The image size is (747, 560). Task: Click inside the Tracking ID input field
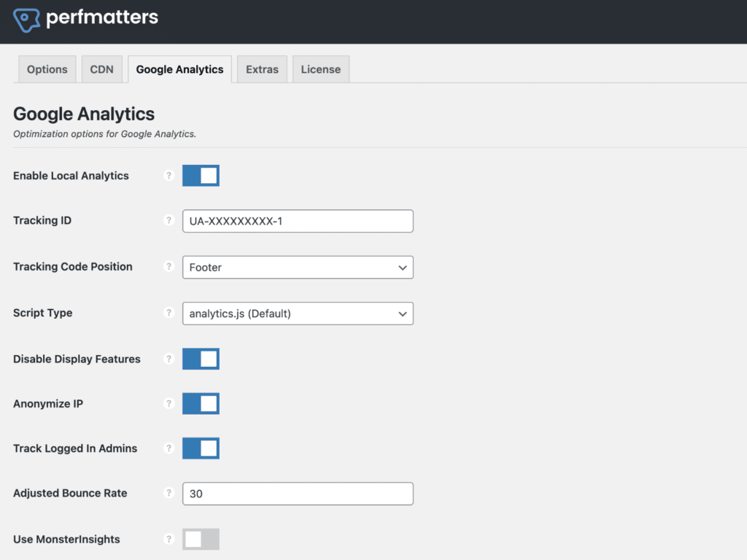(297, 221)
